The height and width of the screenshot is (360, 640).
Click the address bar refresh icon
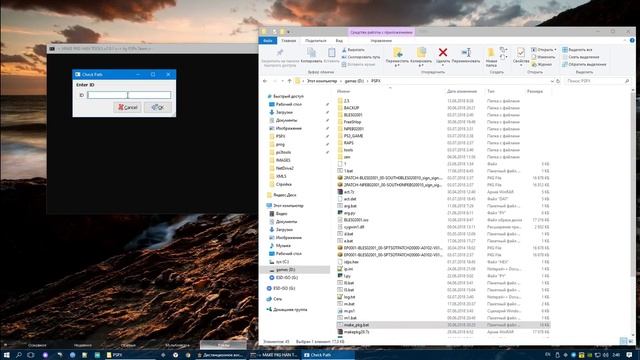pyautogui.click(x=558, y=81)
